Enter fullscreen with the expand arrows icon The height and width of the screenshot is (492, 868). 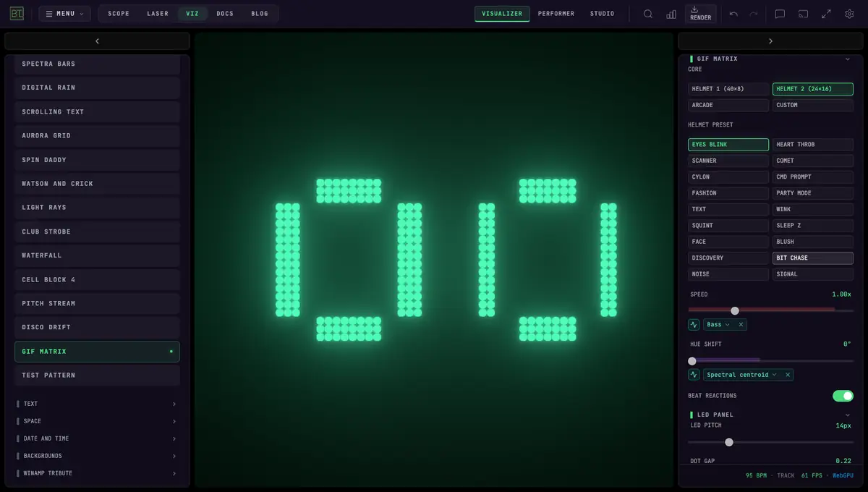(x=826, y=14)
